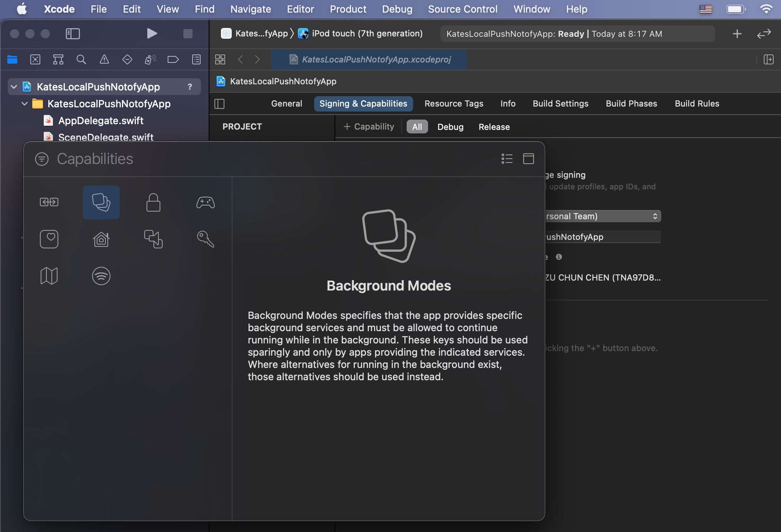
Task: Select the Wireless Accessory Configuration icon
Action: pos(101,276)
